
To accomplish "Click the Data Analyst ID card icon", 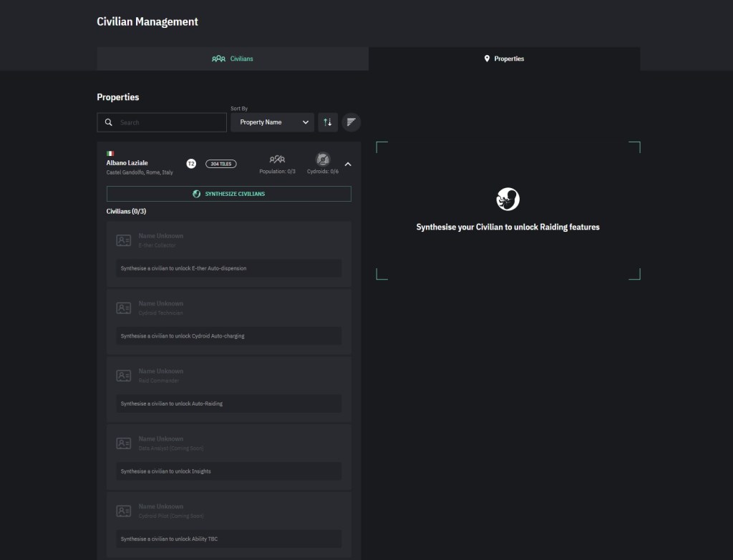I will coord(124,444).
